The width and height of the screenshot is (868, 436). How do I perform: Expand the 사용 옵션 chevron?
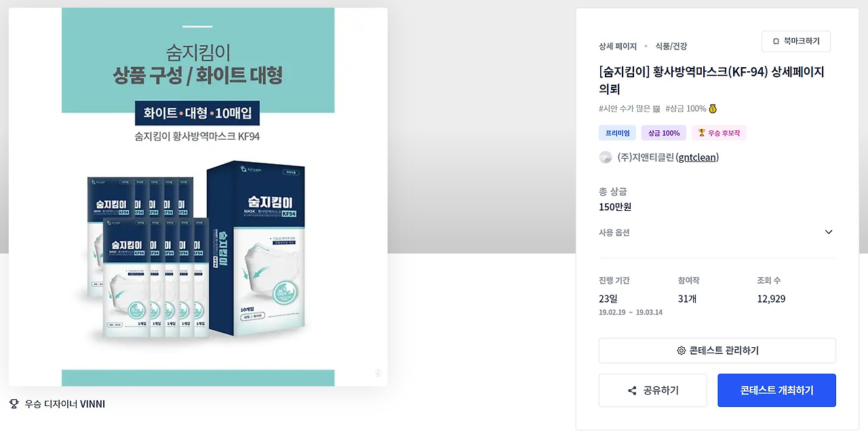(829, 232)
